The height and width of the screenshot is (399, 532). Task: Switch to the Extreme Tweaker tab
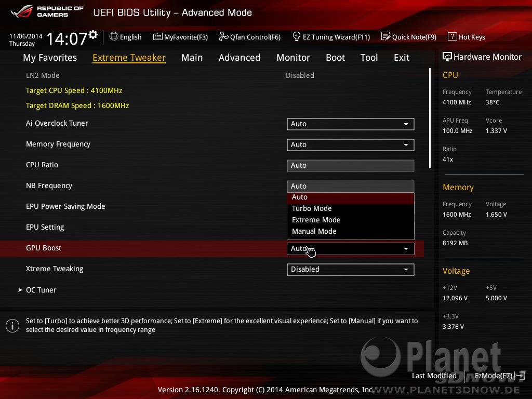pos(129,58)
